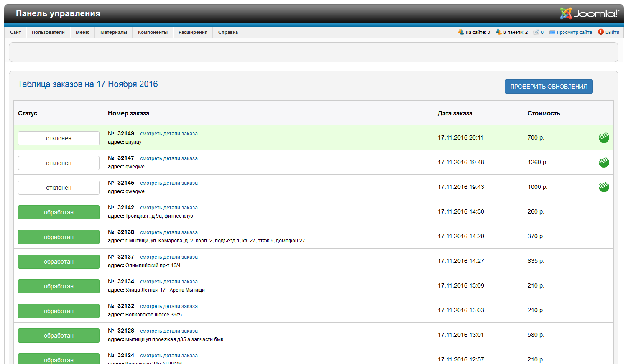Screen dimensions: 628x364
Task: Click the messages envelope icon in status bar
Action: (x=536, y=32)
